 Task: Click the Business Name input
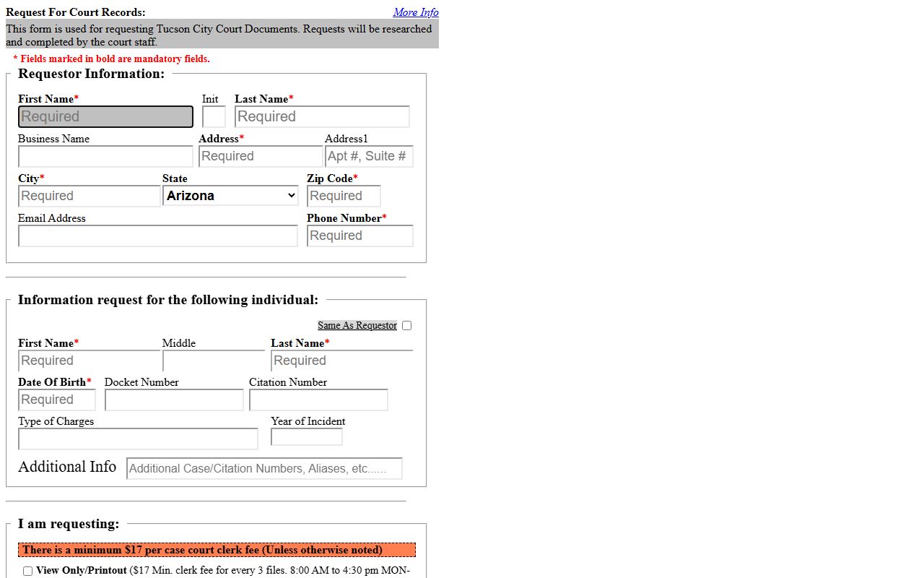pyautogui.click(x=105, y=157)
